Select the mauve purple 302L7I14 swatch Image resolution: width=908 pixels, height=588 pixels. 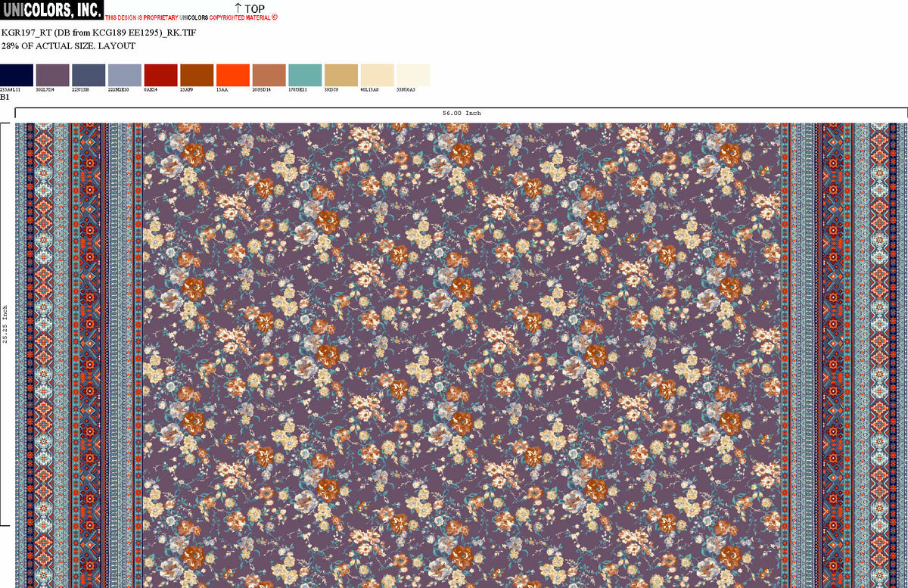tap(52, 75)
